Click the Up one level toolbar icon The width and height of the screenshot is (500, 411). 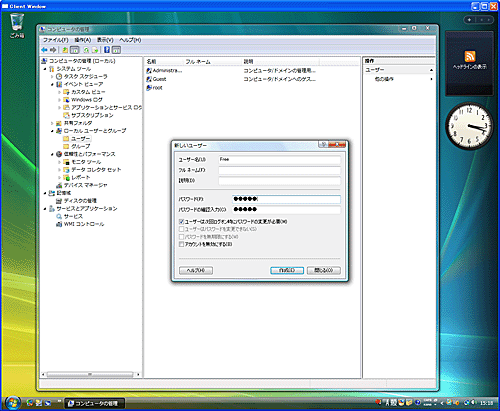coord(65,50)
